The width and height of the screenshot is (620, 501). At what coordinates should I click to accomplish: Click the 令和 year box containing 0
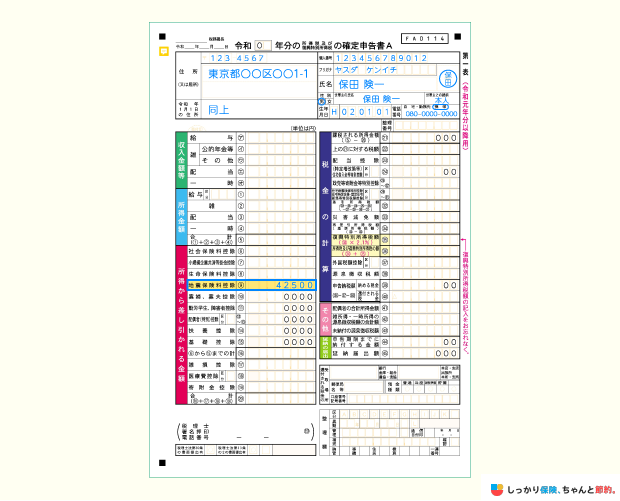point(263,45)
